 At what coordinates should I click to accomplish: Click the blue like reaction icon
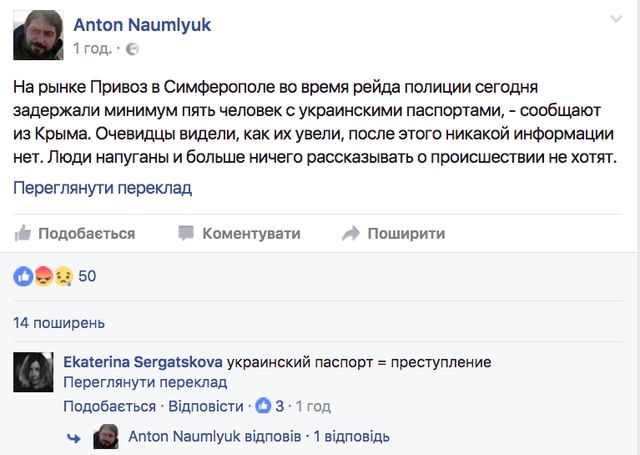pyautogui.click(x=23, y=276)
